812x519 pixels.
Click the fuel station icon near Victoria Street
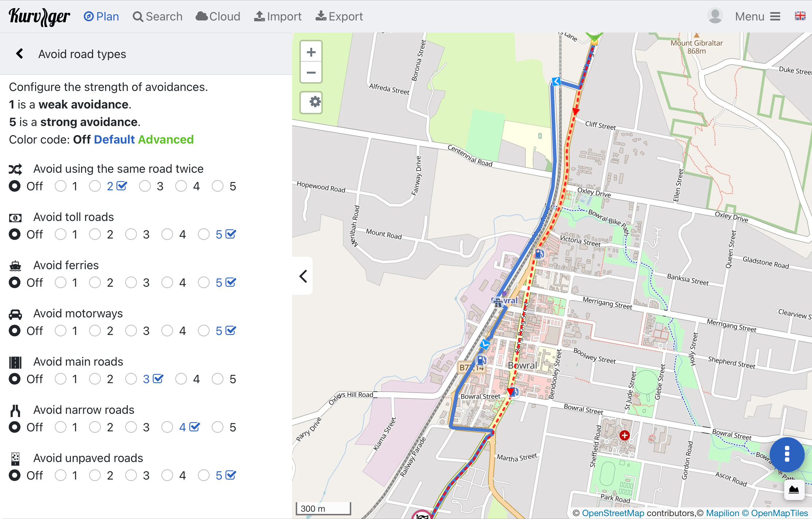click(x=539, y=253)
